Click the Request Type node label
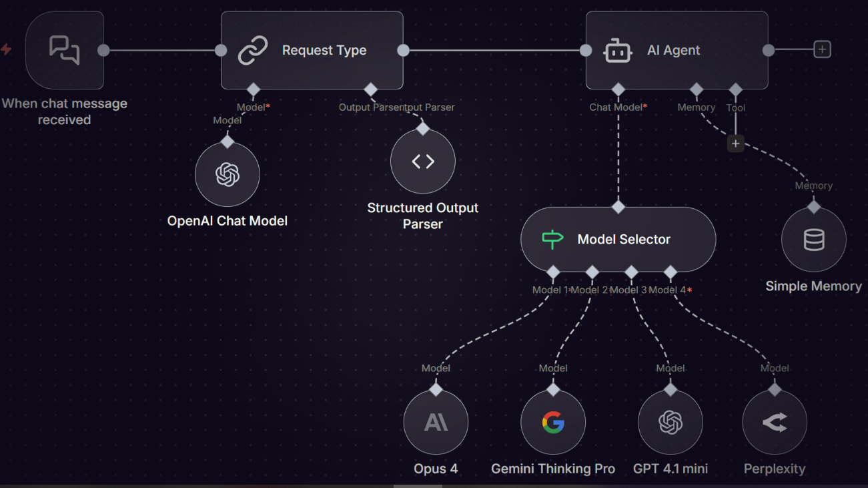868x488 pixels. [324, 50]
